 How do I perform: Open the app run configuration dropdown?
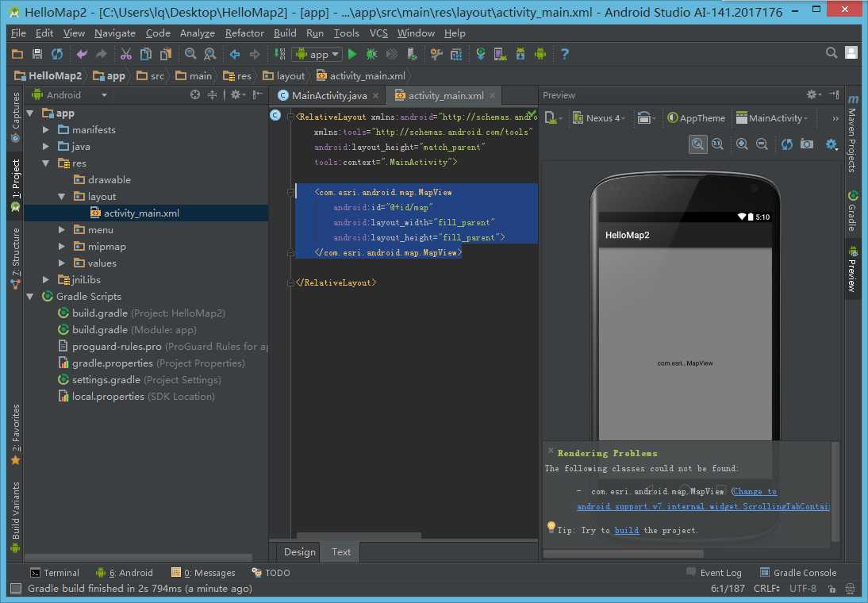(317, 54)
